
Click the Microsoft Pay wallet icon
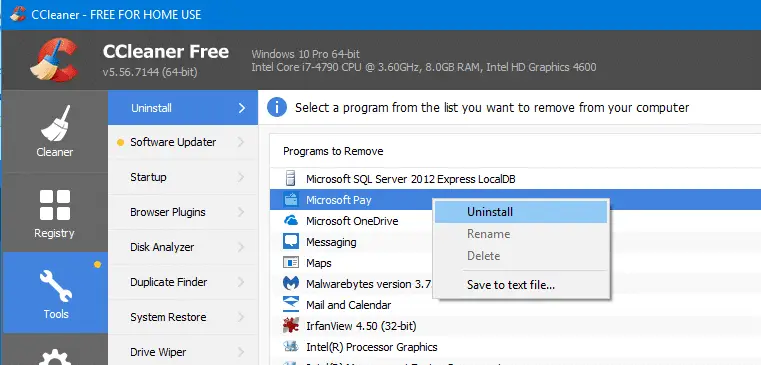(x=290, y=199)
